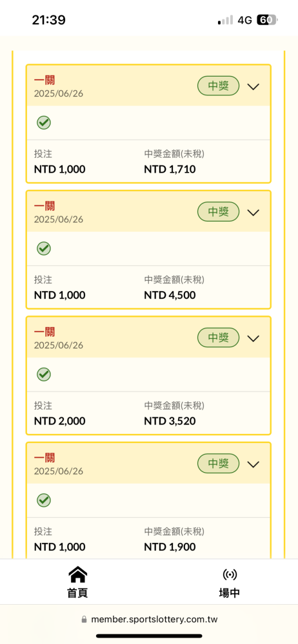The height and width of the screenshot is (644, 298).
Task: Tap the member.sportslottery.com.tw address bar
Action: (x=149, y=620)
